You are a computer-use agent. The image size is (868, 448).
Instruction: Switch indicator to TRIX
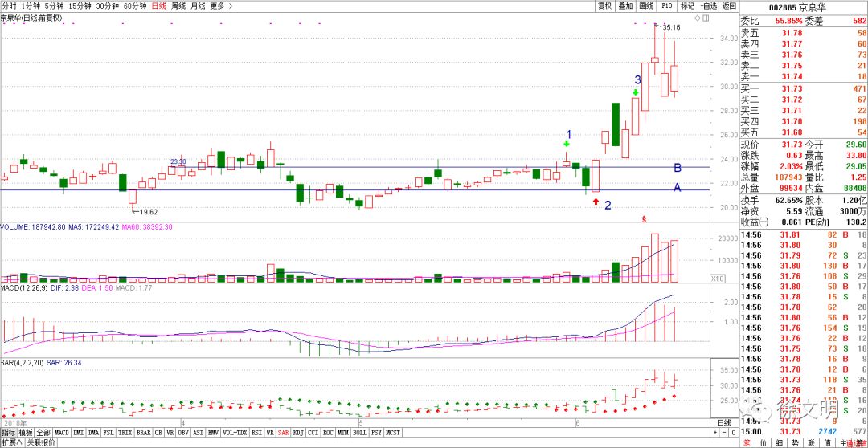click(x=125, y=432)
